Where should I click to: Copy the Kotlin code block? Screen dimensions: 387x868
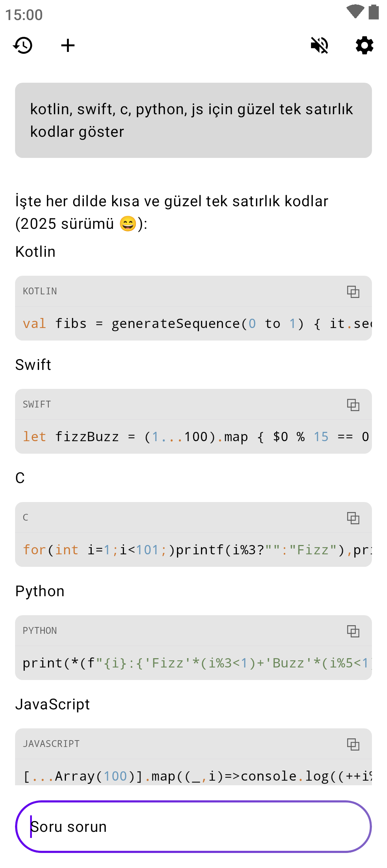tap(353, 291)
